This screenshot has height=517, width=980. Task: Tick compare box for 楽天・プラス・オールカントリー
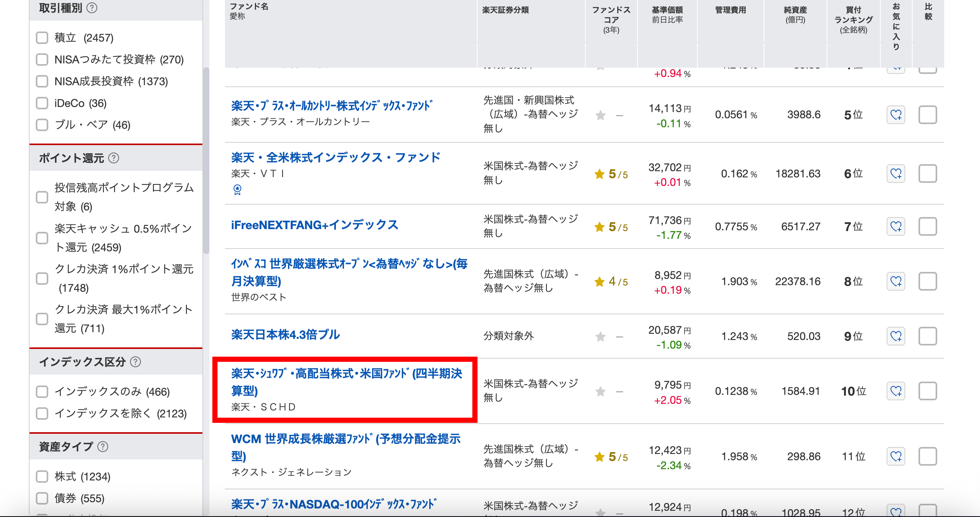[927, 115]
